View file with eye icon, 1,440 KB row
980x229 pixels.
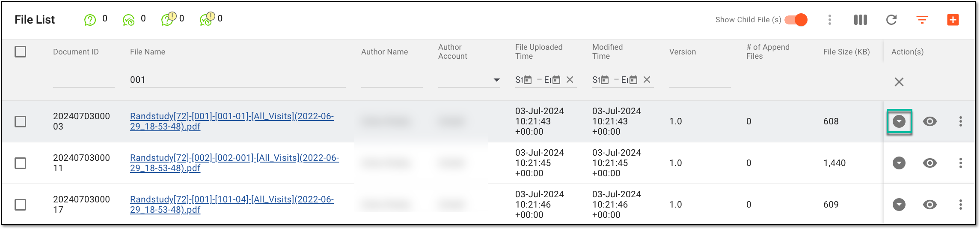pyautogui.click(x=930, y=163)
